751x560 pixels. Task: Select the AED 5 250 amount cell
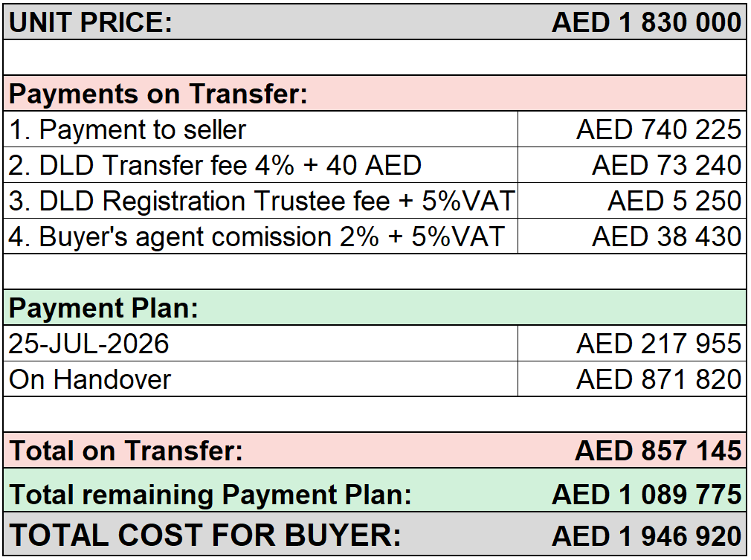coord(632,201)
